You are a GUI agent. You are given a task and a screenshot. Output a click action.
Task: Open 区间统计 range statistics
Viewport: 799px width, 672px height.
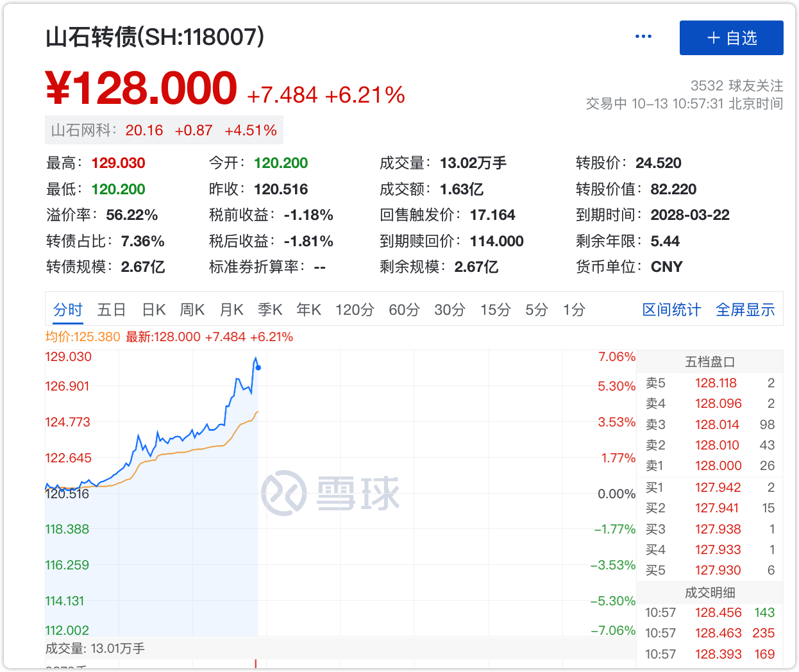671,310
